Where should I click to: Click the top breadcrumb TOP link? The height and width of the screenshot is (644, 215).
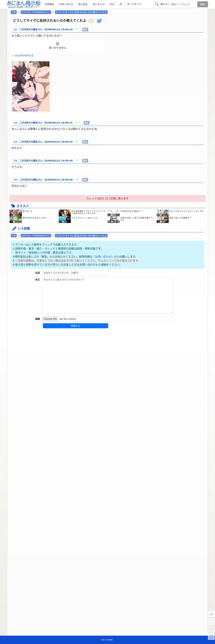[14, 12]
